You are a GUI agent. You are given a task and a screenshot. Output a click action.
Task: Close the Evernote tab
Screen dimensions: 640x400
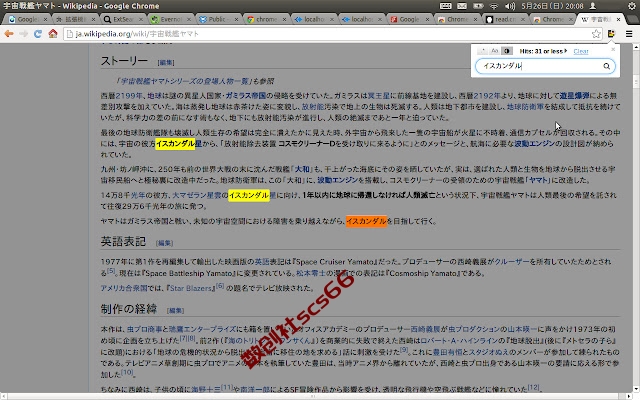point(188,19)
